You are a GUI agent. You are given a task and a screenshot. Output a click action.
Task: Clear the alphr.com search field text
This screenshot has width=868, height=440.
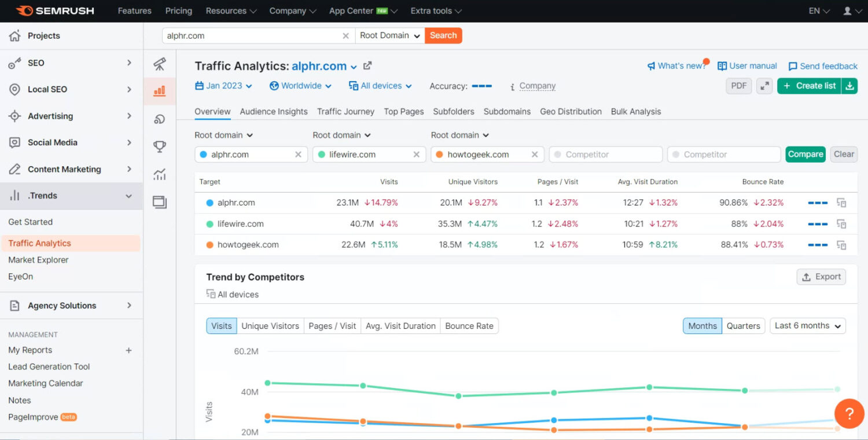pos(345,36)
